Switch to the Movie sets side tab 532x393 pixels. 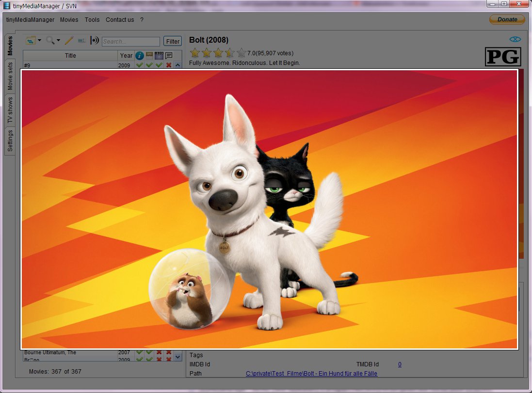(10, 76)
